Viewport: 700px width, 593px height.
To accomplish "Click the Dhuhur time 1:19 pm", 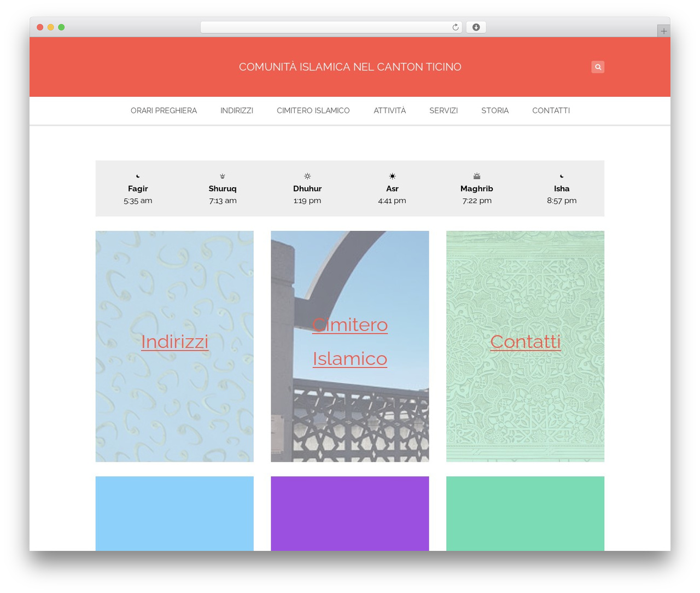I will (307, 201).
